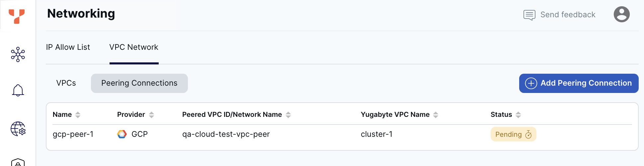Viewport: 644px width, 166px height.
Task: Sort table by Provider column
Action: 151,115
